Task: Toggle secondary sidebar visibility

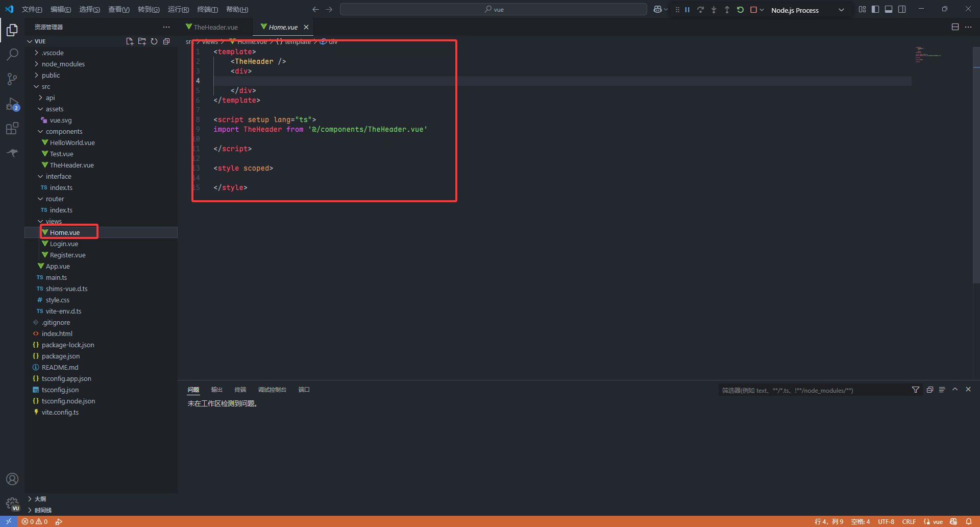Action: pyautogui.click(x=902, y=9)
